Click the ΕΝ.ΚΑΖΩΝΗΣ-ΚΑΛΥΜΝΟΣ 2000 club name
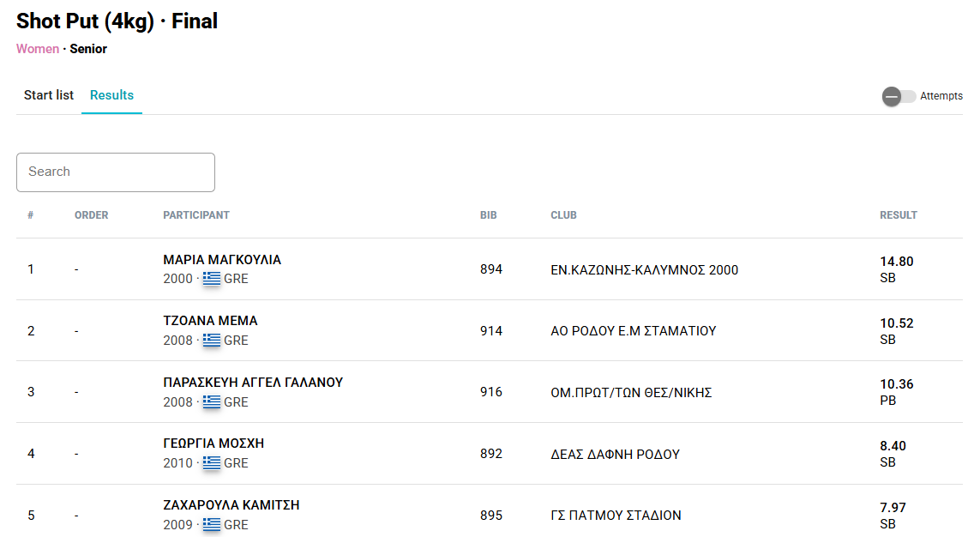Viewport: 980px width, 537px height. click(644, 270)
